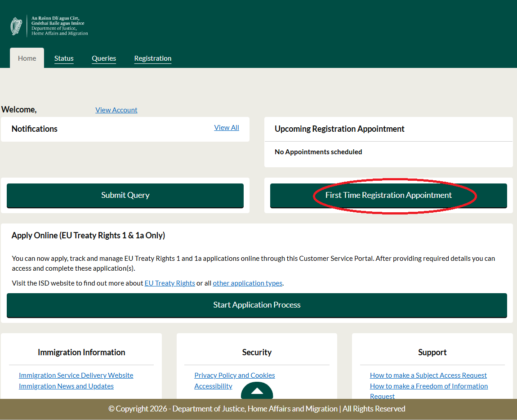The width and height of the screenshot is (517, 420).
Task: Click the Notifications heading
Action: pos(35,129)
